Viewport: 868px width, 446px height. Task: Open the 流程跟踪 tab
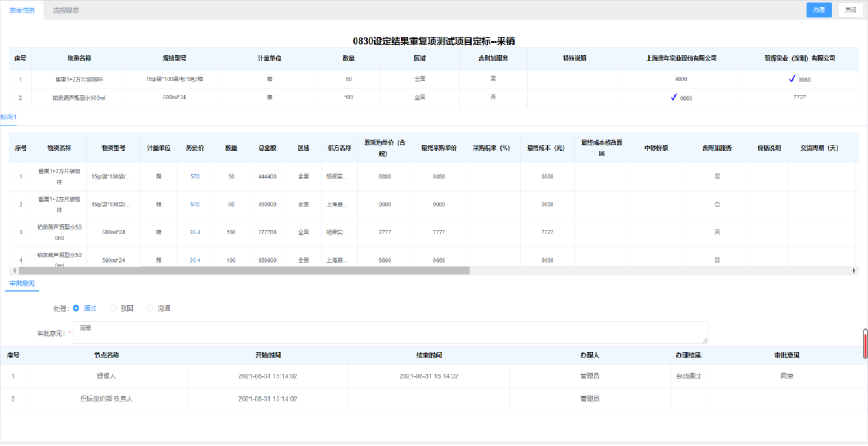pos(66,11)
